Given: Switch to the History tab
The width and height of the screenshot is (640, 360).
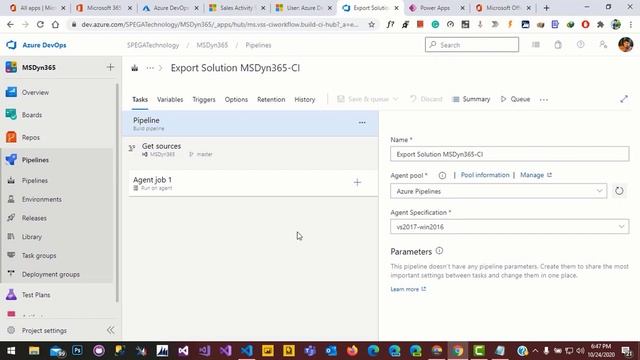Looking at the screenshot, I should 304,100.
